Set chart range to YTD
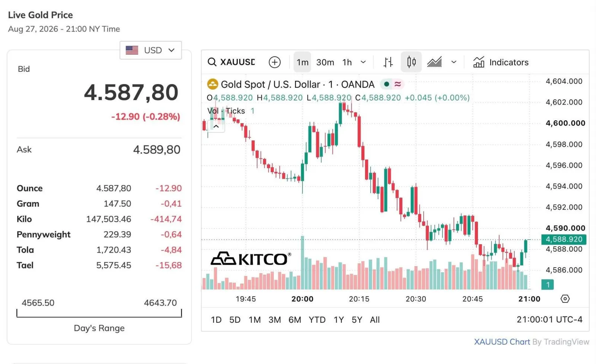The height and width of the screenshot is (364, 596). click(317, 320)
